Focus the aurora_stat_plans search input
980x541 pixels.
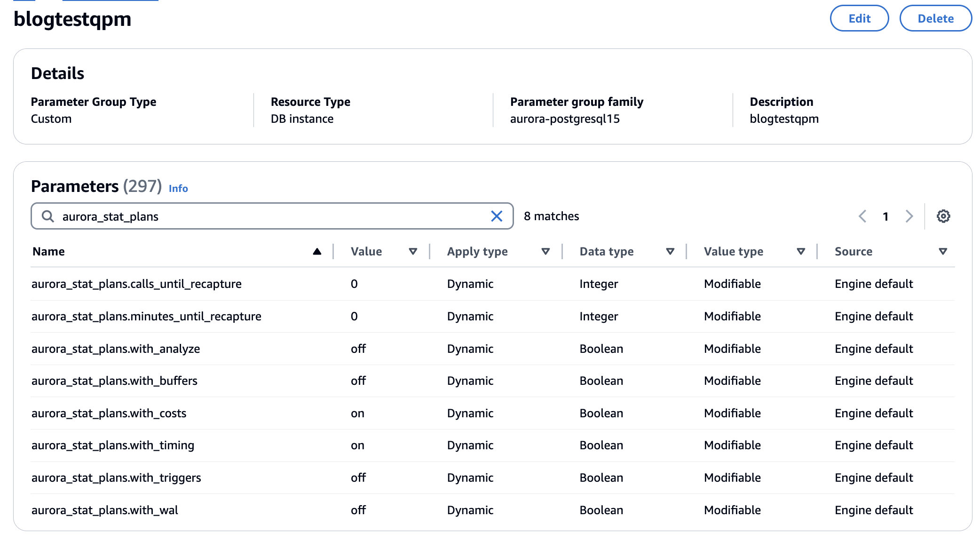(273, 216)
